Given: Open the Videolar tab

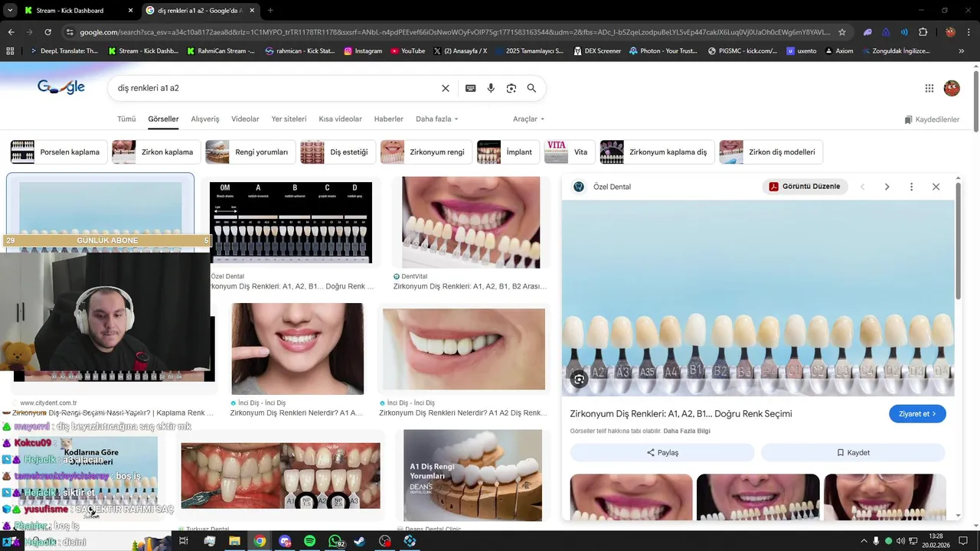Looking at the screenshot, I should pos(245,119).
